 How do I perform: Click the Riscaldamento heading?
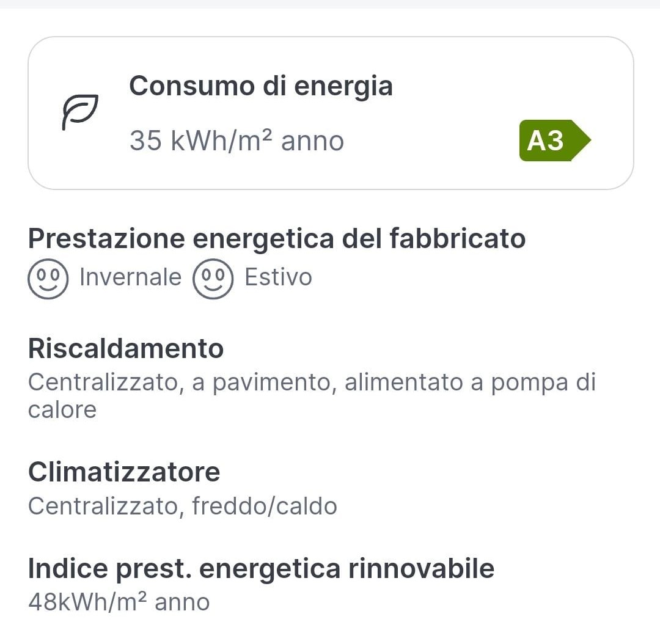126,348
